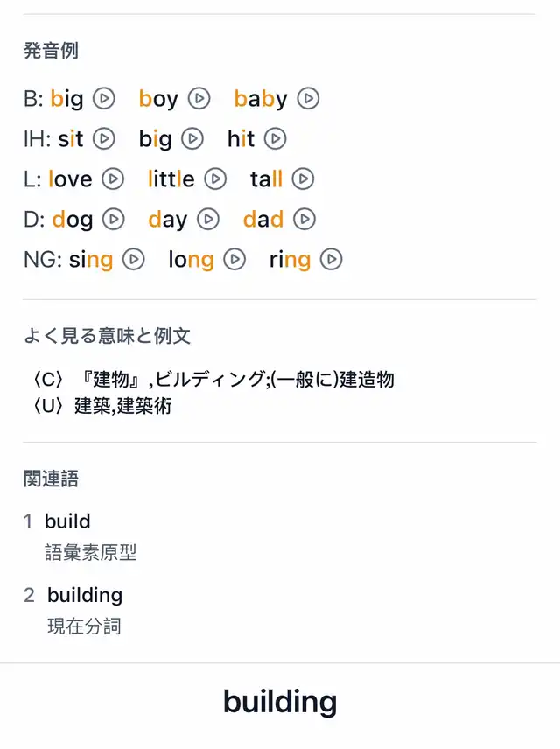560x749 pixels.
Task: Play pronunciation of 'love'
Action: (x=113, y=179)
